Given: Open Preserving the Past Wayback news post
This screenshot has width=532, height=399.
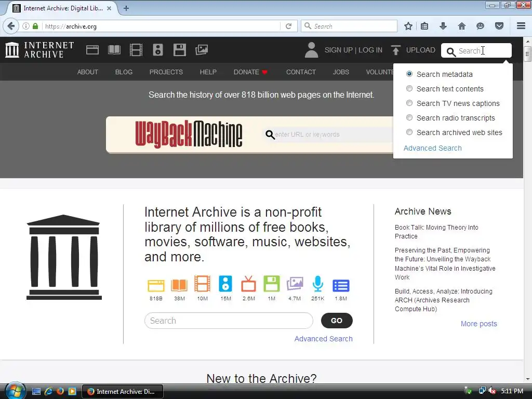Looking at the screenshot, I should 445,263.
